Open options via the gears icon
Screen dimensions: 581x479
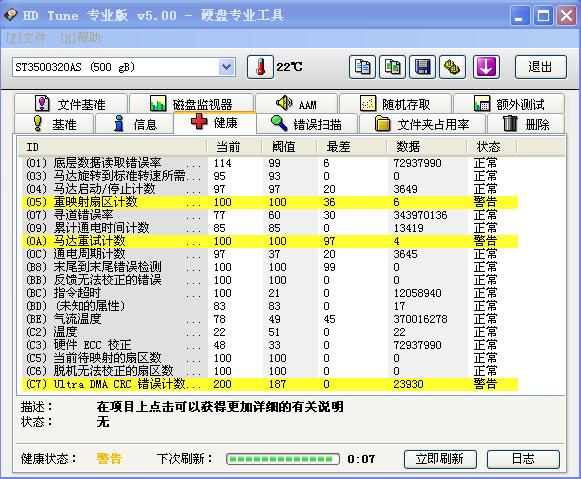tap(452, 67)
